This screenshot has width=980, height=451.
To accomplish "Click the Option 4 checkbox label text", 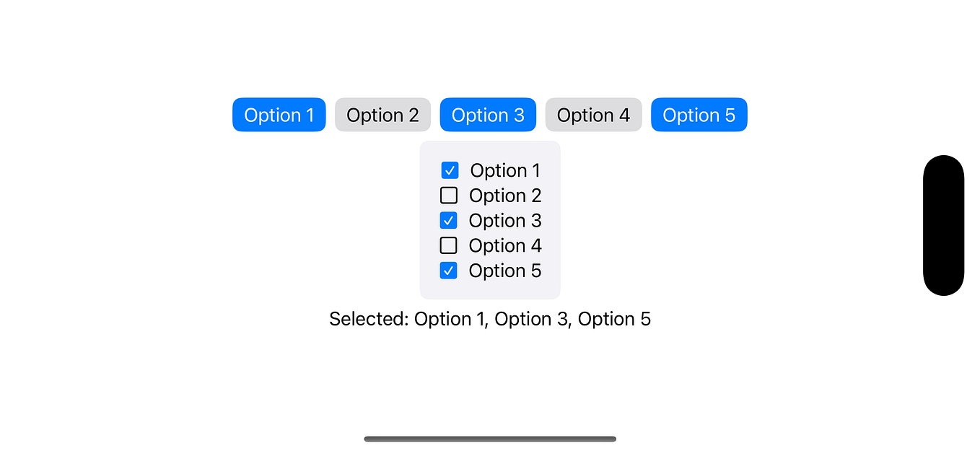I will (x=505, y=245).
